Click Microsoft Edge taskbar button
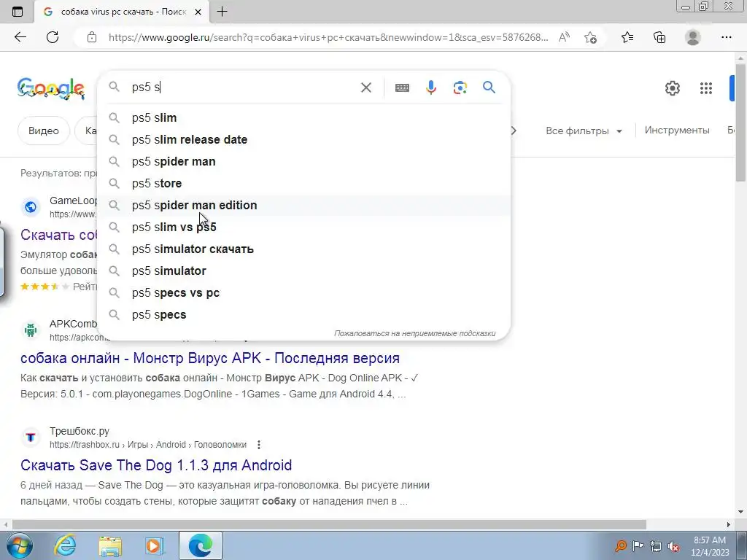 201,545
